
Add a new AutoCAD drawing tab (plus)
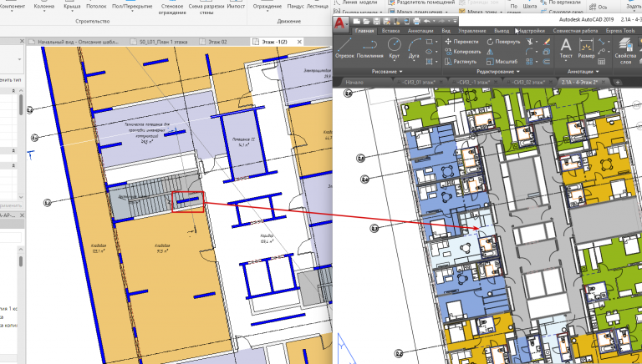coord(618,82)
